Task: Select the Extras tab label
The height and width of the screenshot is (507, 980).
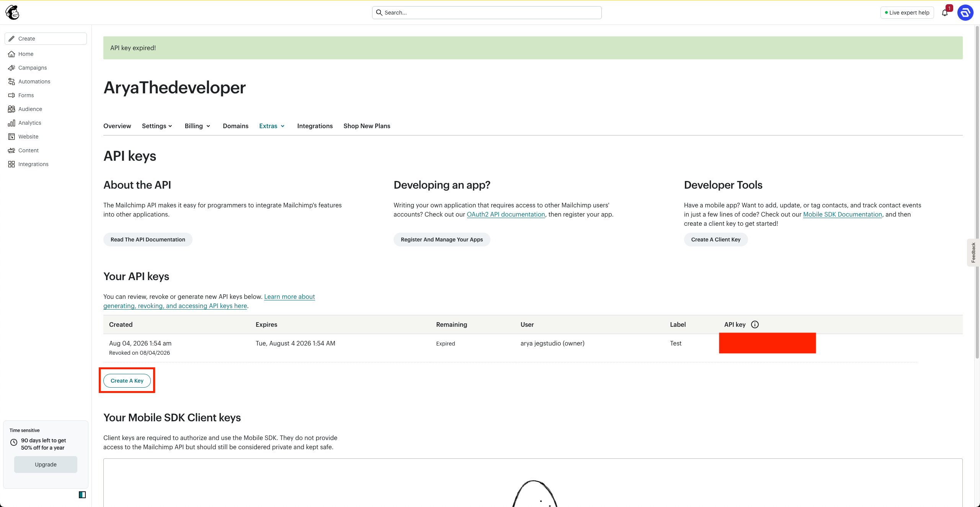Action: tap(268, 126)
